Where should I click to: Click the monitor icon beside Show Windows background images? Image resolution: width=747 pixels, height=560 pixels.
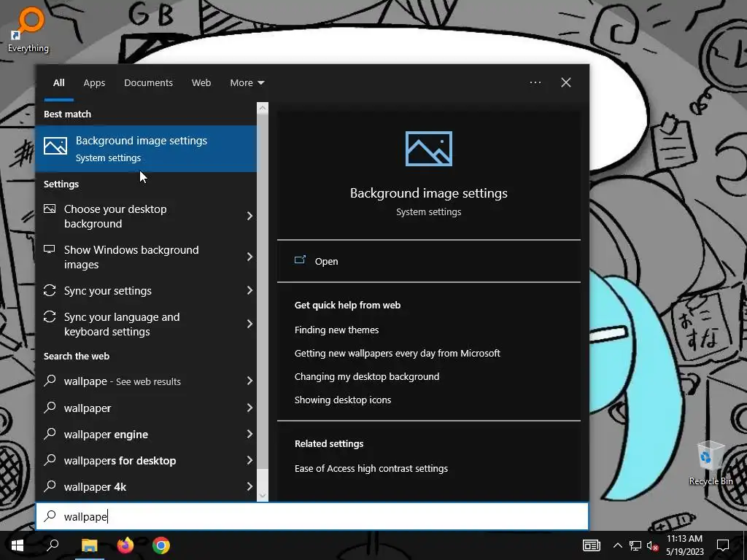click(x=50, y=249)
